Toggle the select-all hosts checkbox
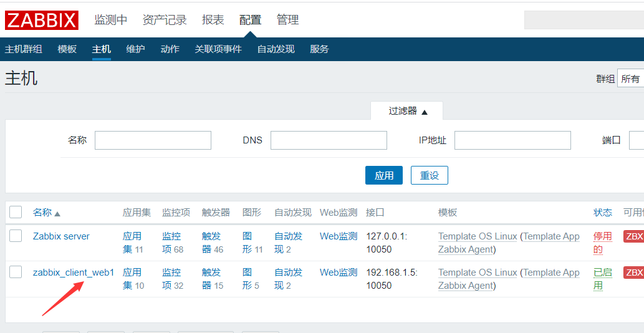644x333 pixels. tap(16, 212)
